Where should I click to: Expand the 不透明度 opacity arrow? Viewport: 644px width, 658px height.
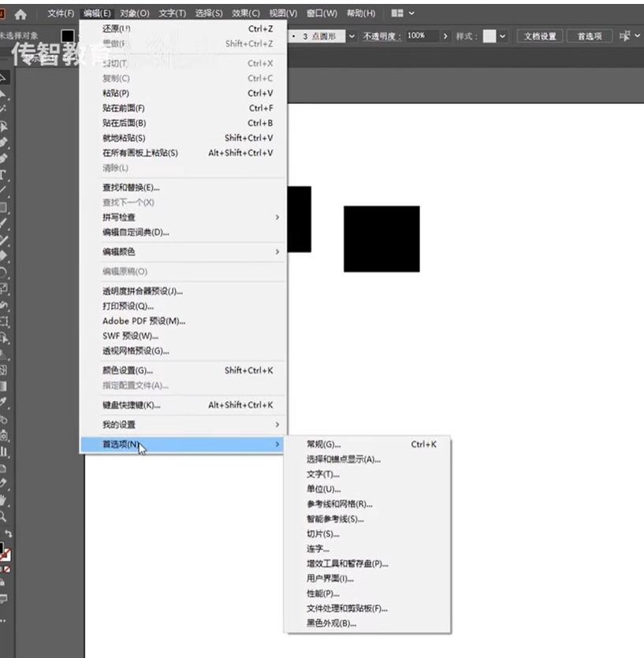coord(445,36)
